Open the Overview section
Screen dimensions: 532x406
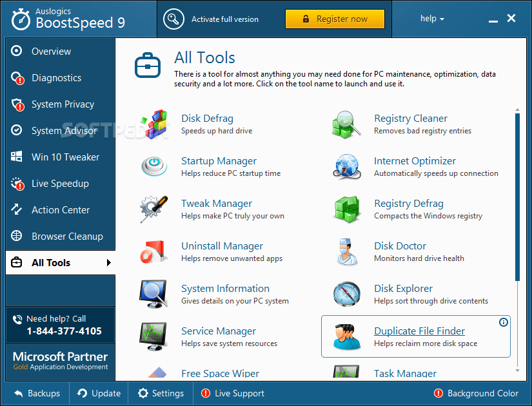(x=61, y=51)
